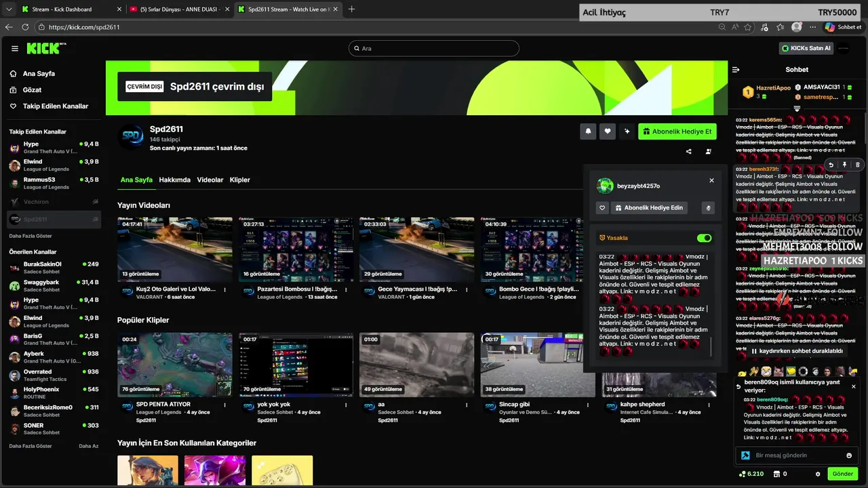Click the KICK logo
This screenshot has height=488, width=868.
45,48
